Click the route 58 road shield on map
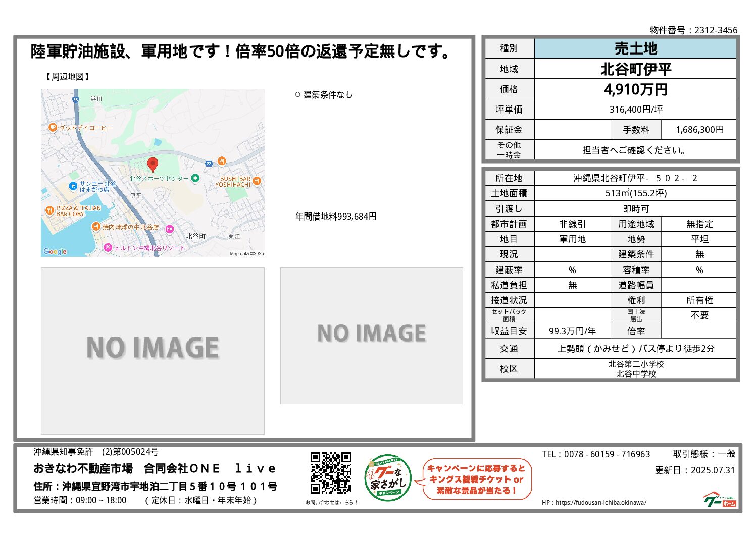 point(76,99)
